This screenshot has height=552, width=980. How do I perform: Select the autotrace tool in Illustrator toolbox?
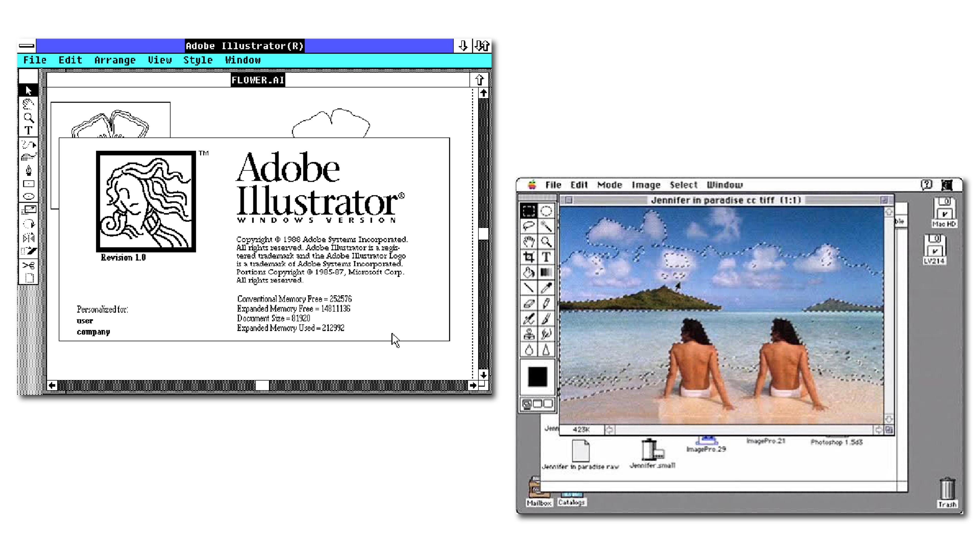coord(29,157)
